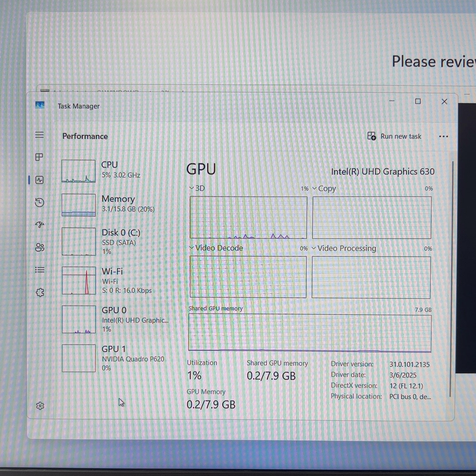Open Task Manager hamburger navigation menu
The height and width of the screenshot is (476, 476).
point(39,135)
